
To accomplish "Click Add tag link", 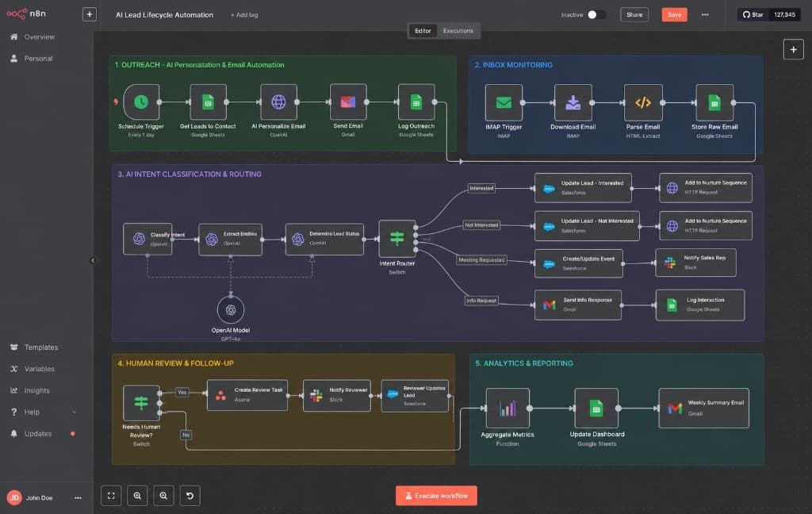I will (244, 15).
